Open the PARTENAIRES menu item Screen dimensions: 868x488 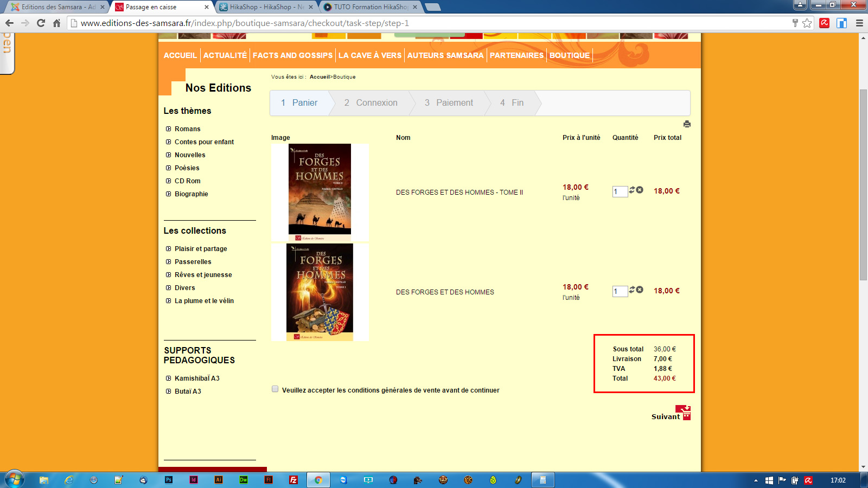pos(516,55)
